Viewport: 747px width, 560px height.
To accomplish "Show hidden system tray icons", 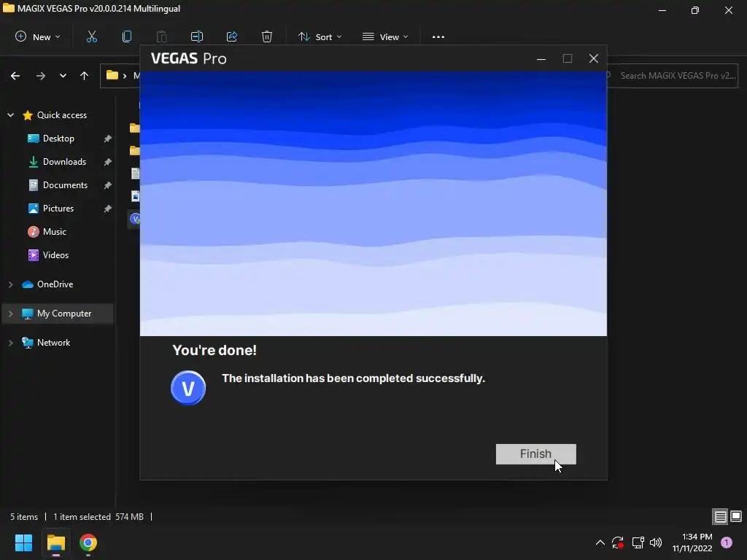I will tap(600, 542).
